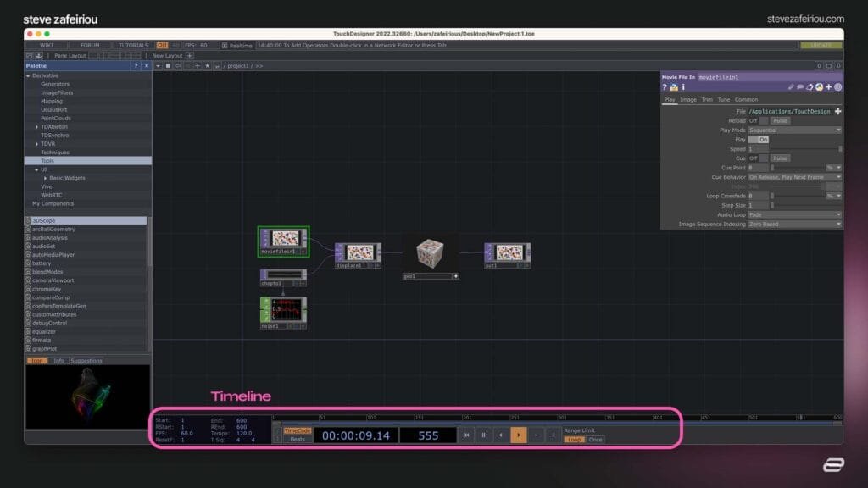Toggle Reload Off switch
868x488 pixels.
758,120
